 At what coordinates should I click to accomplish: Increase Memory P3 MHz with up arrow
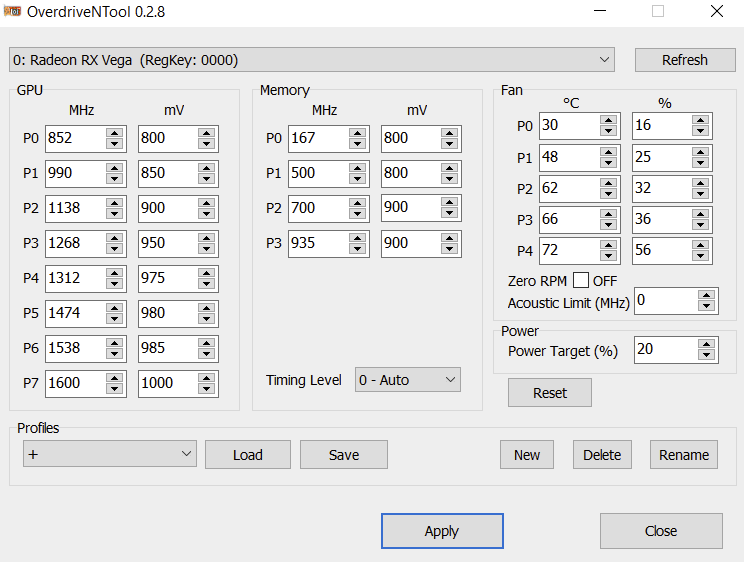(357, 238)
